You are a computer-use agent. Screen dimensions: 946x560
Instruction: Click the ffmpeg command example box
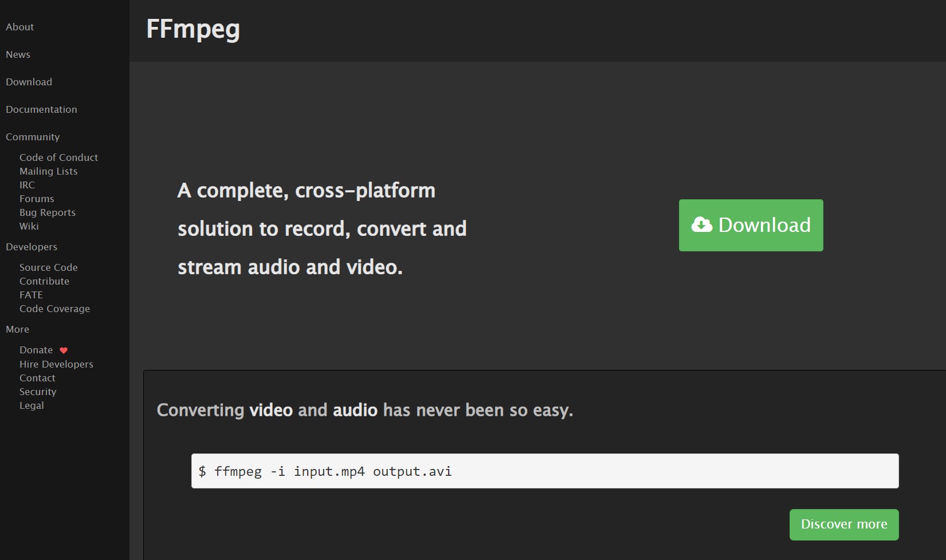pos(545,471)
